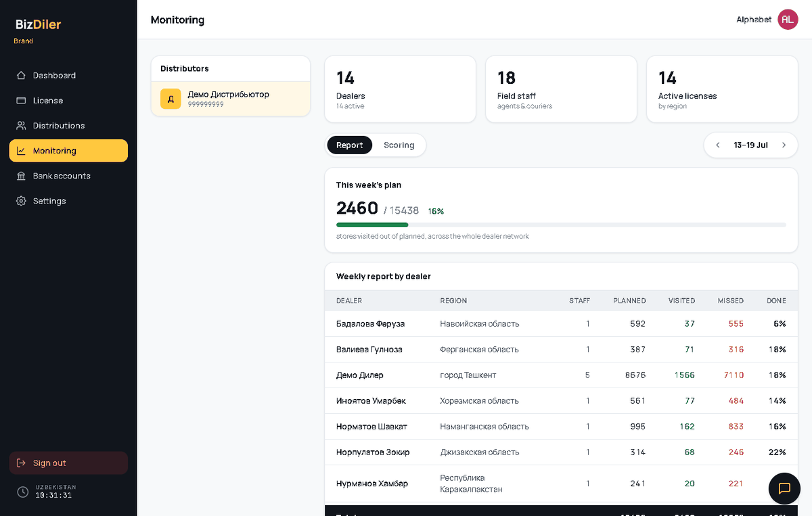Click region Хорезмская область
Screen dimensions: 812x516
(479, 401)
